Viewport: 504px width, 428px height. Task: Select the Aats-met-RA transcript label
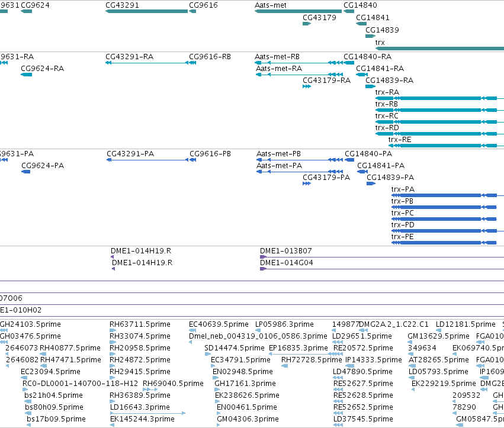[279, 69]
